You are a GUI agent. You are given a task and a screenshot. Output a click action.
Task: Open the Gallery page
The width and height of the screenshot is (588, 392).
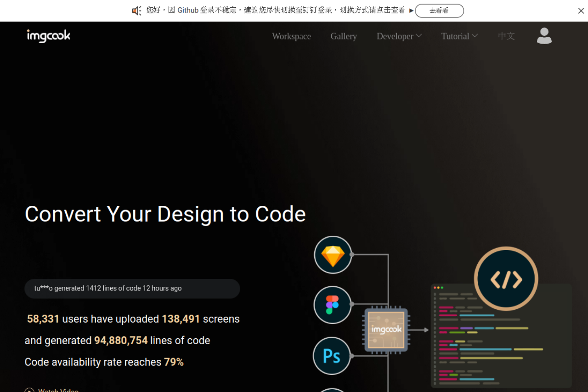pos(344,36)
